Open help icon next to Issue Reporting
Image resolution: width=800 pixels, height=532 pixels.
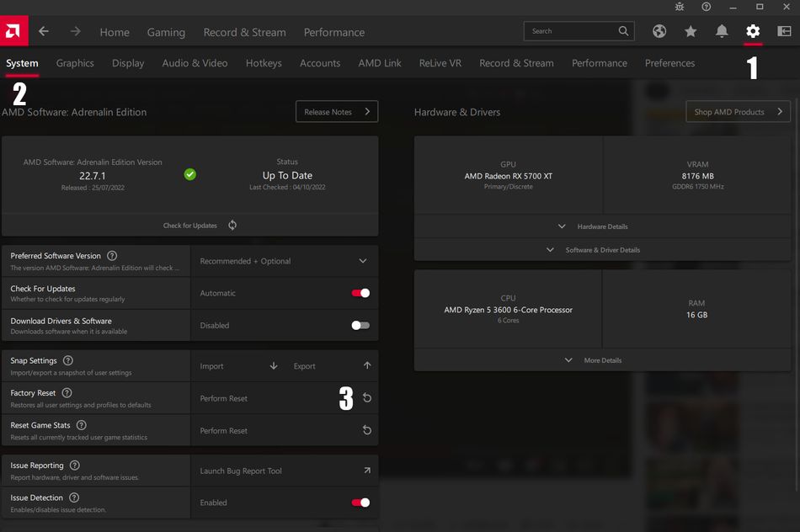[74, 465]
